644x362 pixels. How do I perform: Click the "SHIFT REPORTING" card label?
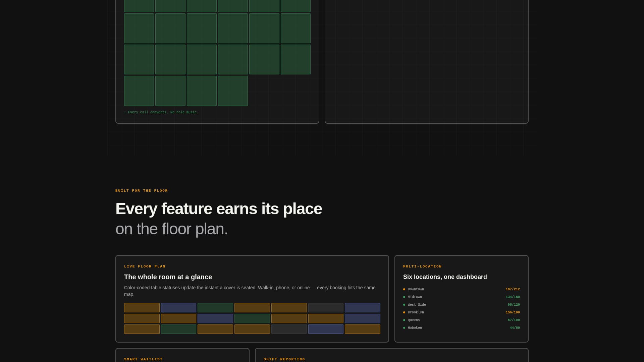pyautogui.click(x=284, y=359)
